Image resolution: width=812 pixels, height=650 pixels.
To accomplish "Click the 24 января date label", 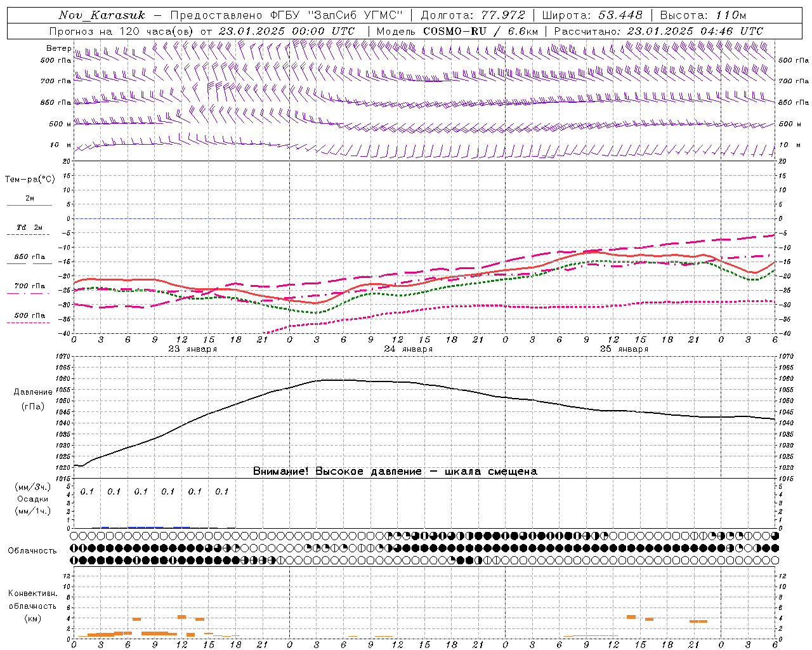I will point(409,349).
